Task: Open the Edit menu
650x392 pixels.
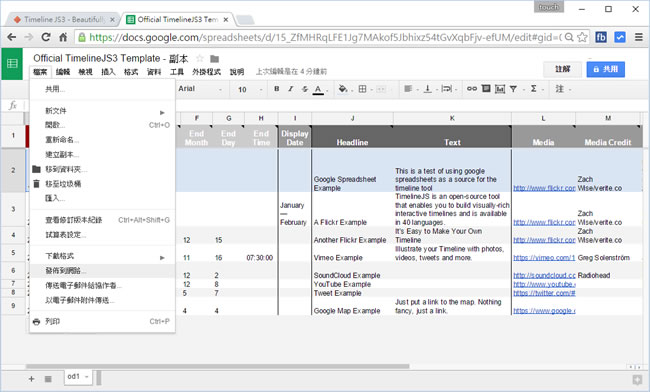Action: pos(63,72)
